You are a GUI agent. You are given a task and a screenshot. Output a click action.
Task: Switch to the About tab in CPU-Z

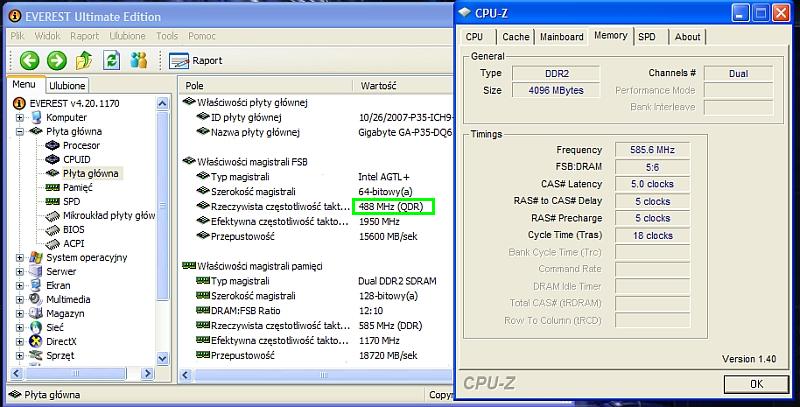point(687,37)
